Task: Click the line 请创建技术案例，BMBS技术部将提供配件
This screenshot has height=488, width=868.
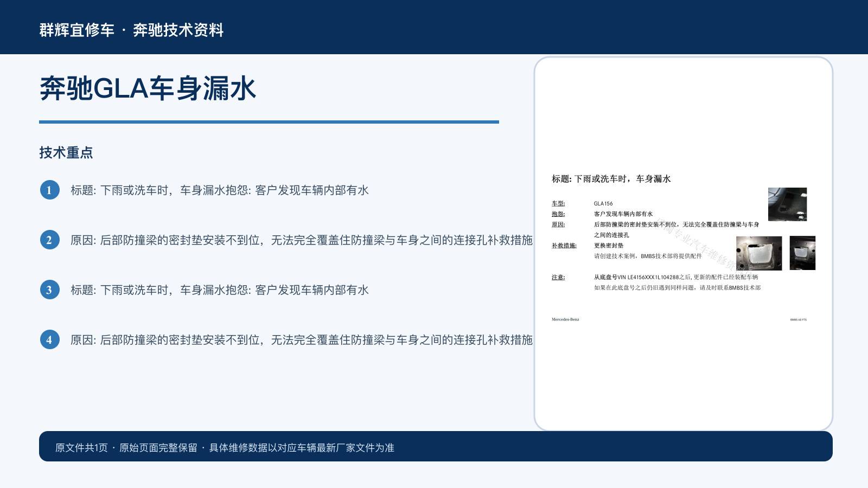Action: (648, 256)
